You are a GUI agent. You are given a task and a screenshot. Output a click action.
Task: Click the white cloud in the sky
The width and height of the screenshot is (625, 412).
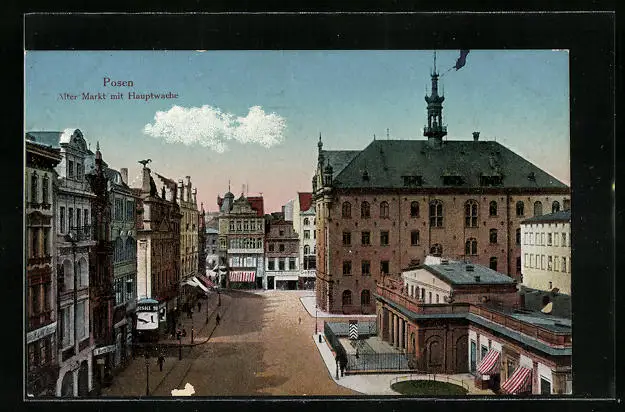214,127
